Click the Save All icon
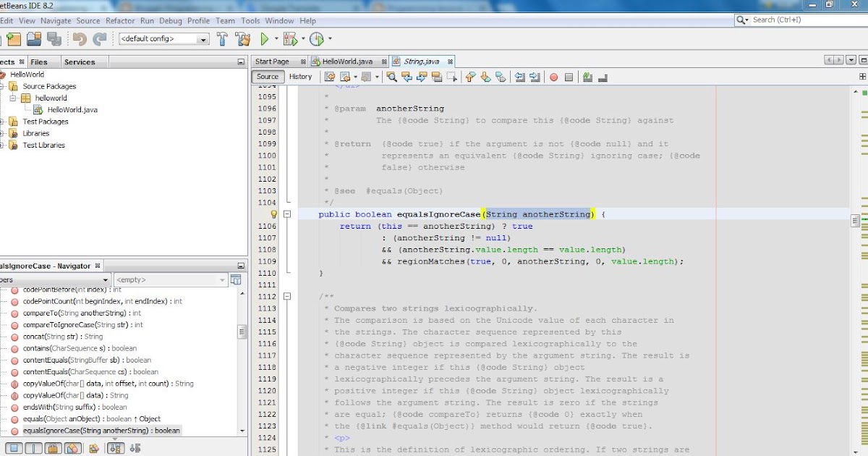Image resolution: width=868 pixels, height=456 pixels. 54,38
